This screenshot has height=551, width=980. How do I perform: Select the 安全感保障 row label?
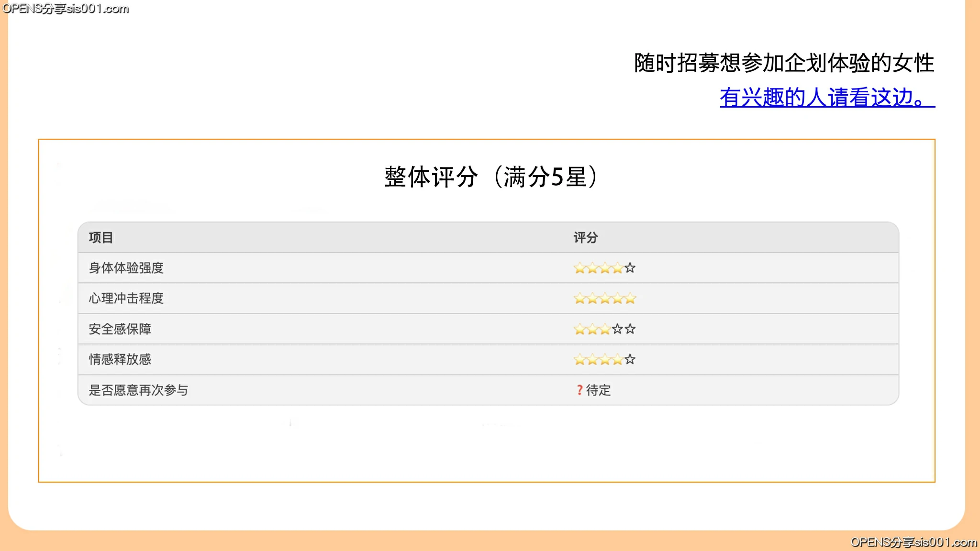(x=120, y=329)
